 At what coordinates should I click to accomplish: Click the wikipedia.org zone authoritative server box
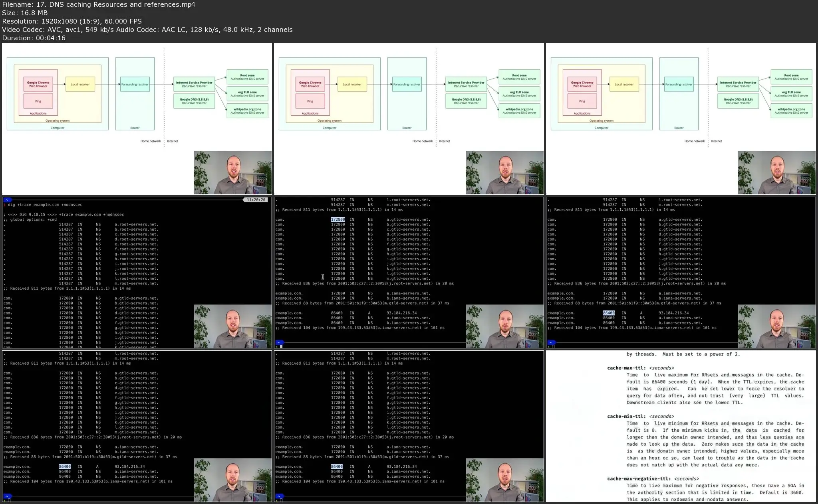pos(247,111)
